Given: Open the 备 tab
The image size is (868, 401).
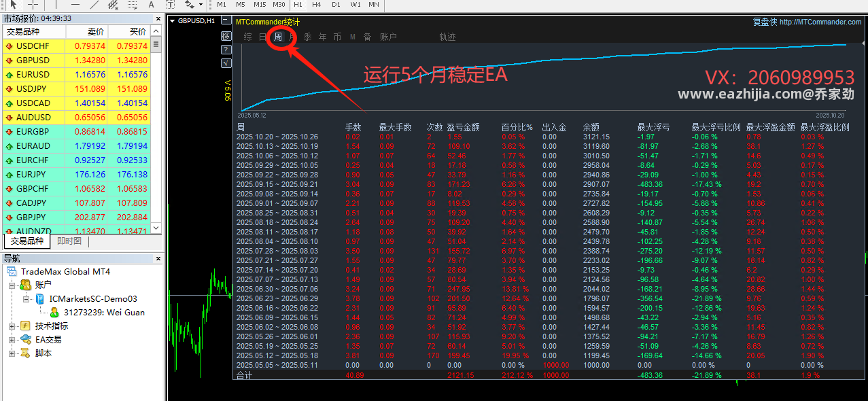Looking at the screenshot, I should click(368, 37).
